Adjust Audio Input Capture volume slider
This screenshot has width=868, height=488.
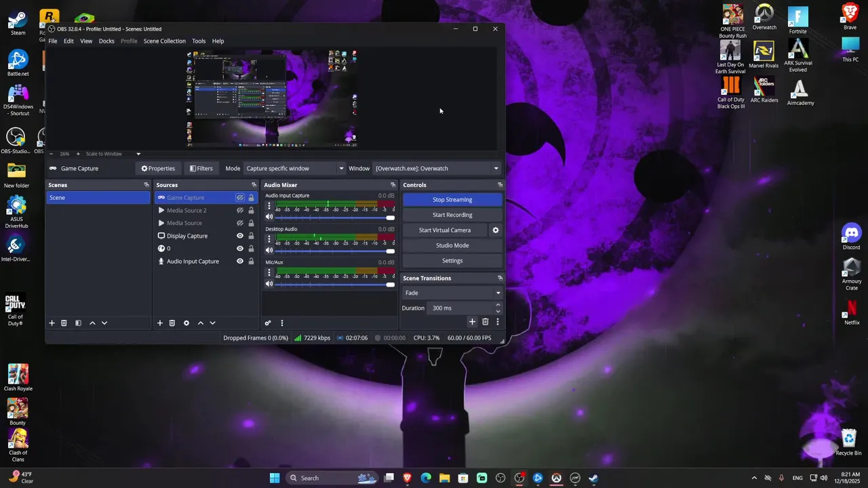(335, 218)
